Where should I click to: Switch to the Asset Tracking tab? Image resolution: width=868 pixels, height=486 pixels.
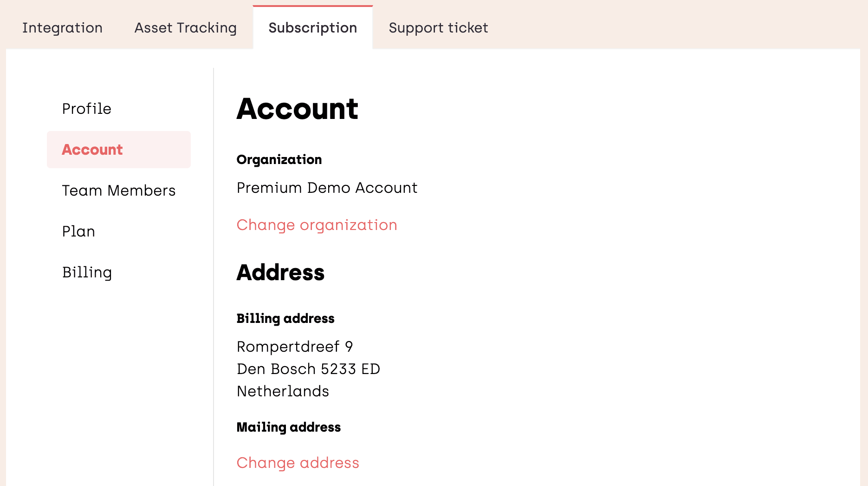tap(185, 28)
